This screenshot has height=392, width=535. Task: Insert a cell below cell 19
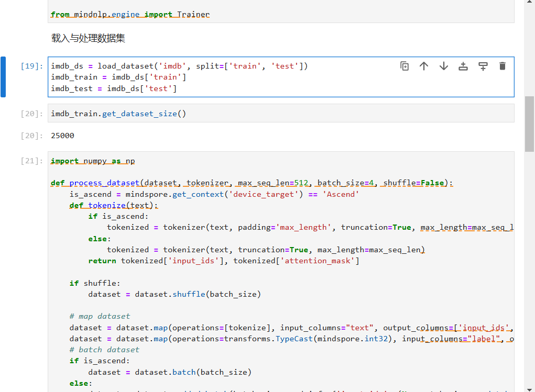tap(483, 66)
